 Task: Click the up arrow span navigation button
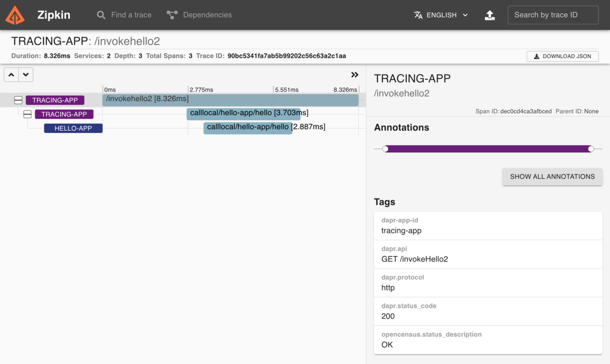[11, 75]
